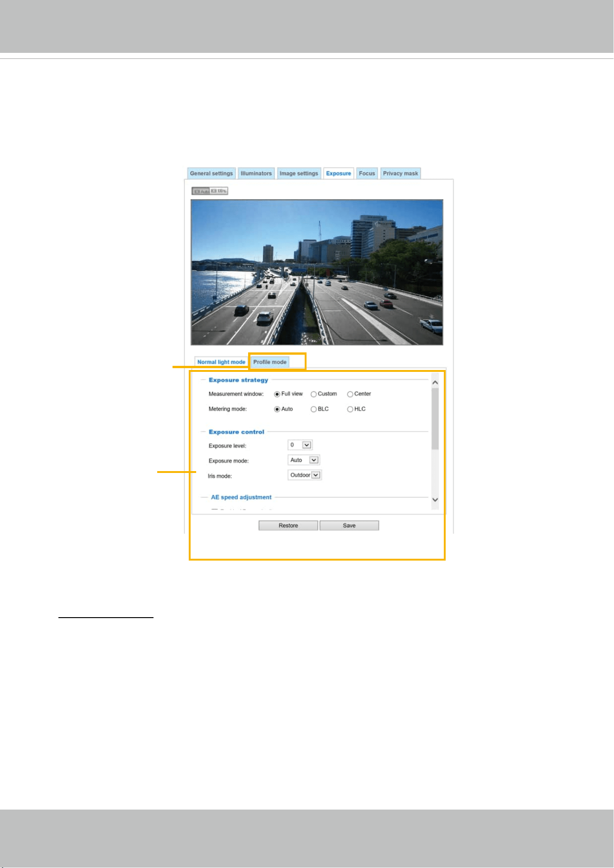The image size is (614, 868).
Task: Go to the Focus tab
Action: (367, 173)
